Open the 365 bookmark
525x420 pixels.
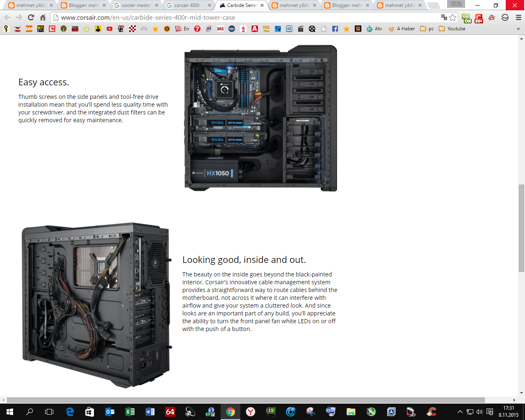(220, 29)
